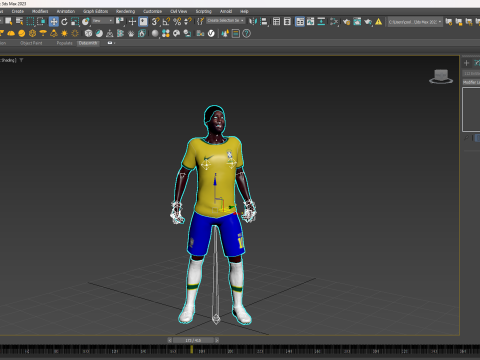Viewport: 480px width, 360px height.
Task: Click the ViewCube in the viewport
Action: [x=441, y=76]
